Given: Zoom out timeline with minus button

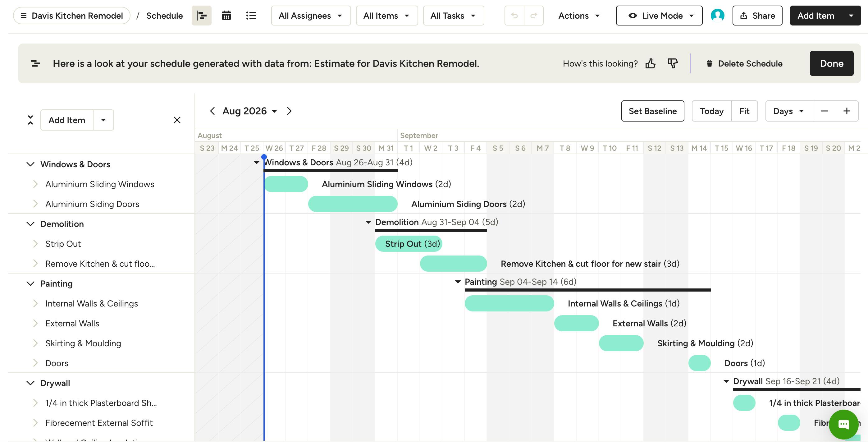Looking at the screenshot, I should [x=825, y=111].
